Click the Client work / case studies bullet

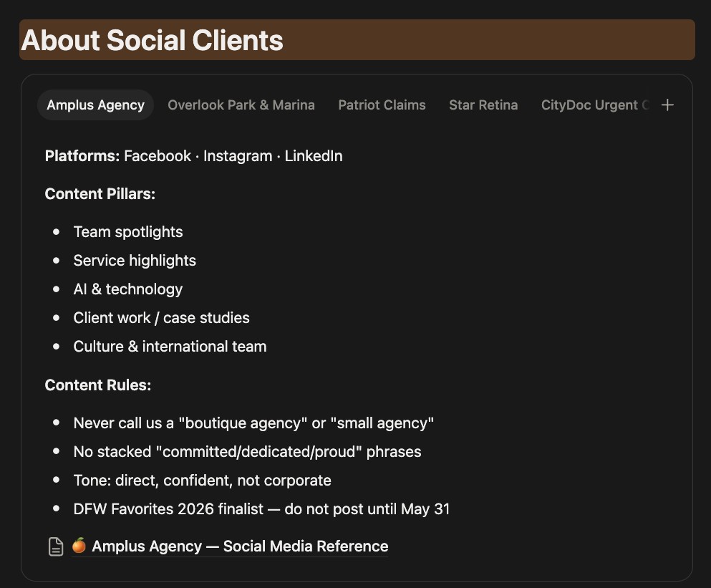pos(161,317)
